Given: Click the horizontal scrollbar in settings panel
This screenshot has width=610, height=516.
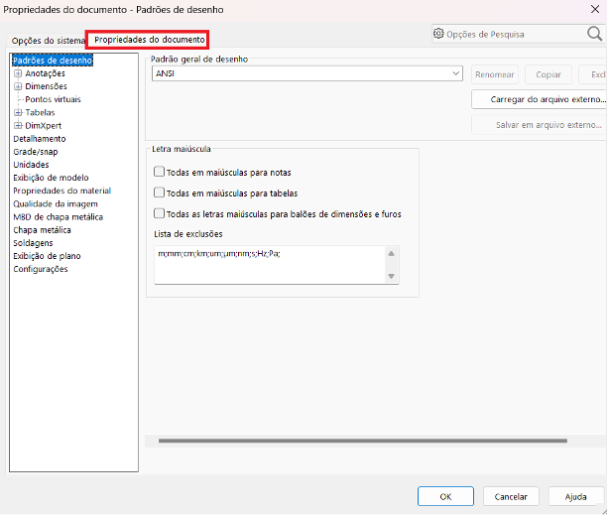Looking at the screenshot, I should click(362, 440).
